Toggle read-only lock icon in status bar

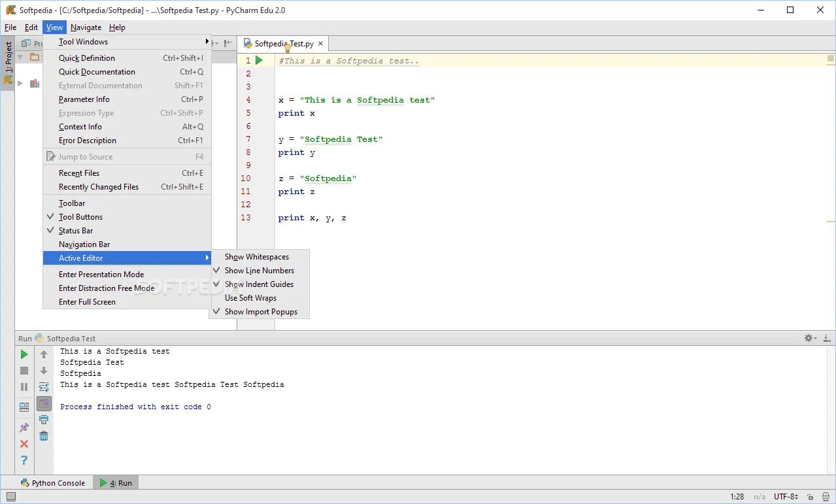[x=810, y=497]
